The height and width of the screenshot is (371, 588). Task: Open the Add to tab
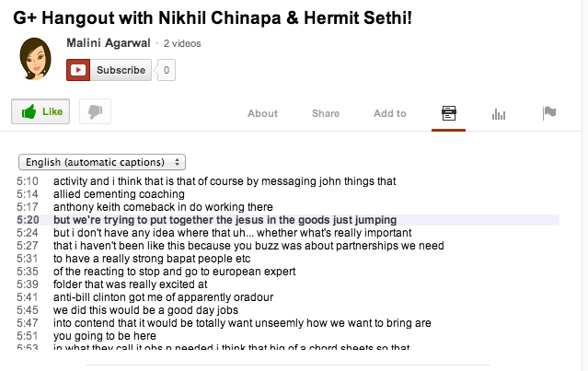pos(389,113)
